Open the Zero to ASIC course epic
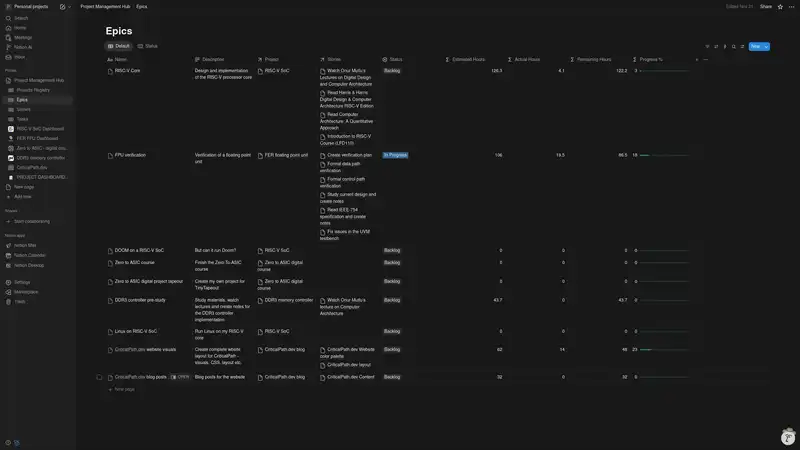Image resolution: width=800 pixels, height=450 pixels. 134,263
